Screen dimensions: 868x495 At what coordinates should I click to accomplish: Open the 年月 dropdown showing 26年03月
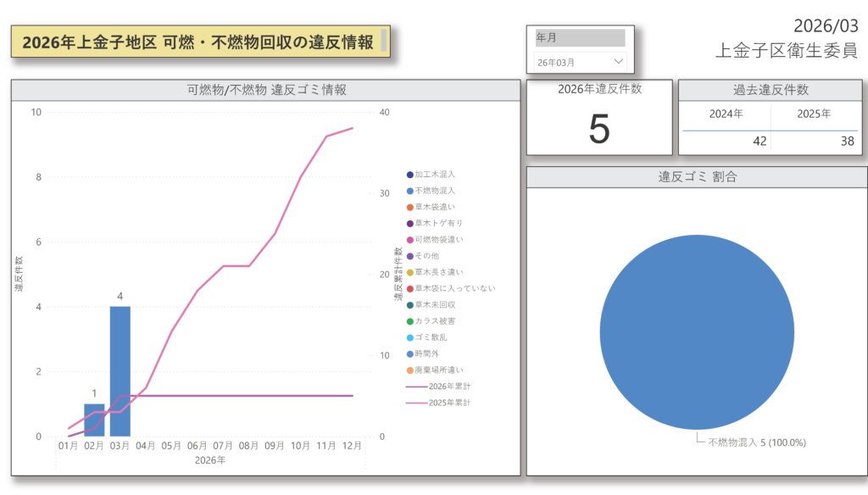(580, 62)
